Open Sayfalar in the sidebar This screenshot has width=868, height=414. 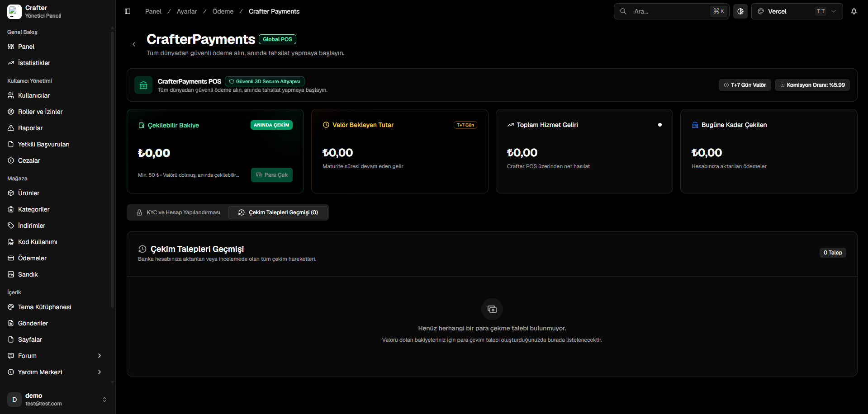click(x=55, y=339)
